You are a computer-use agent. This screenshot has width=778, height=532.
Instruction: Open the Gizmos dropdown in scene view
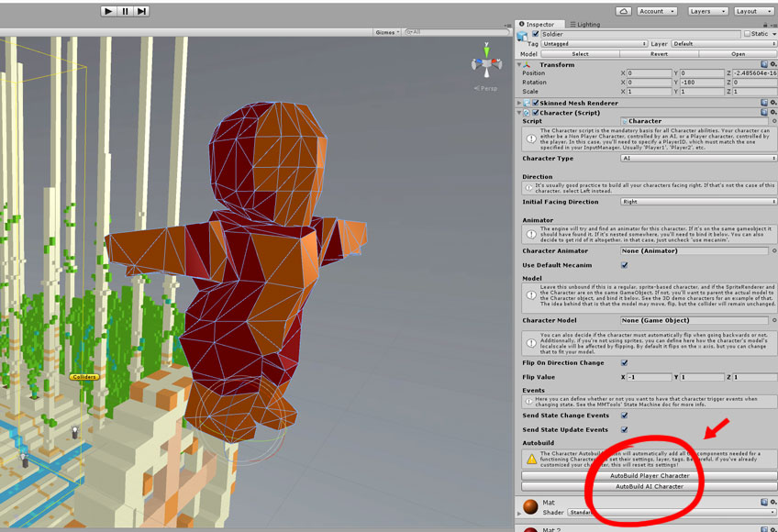coord(386,32)
